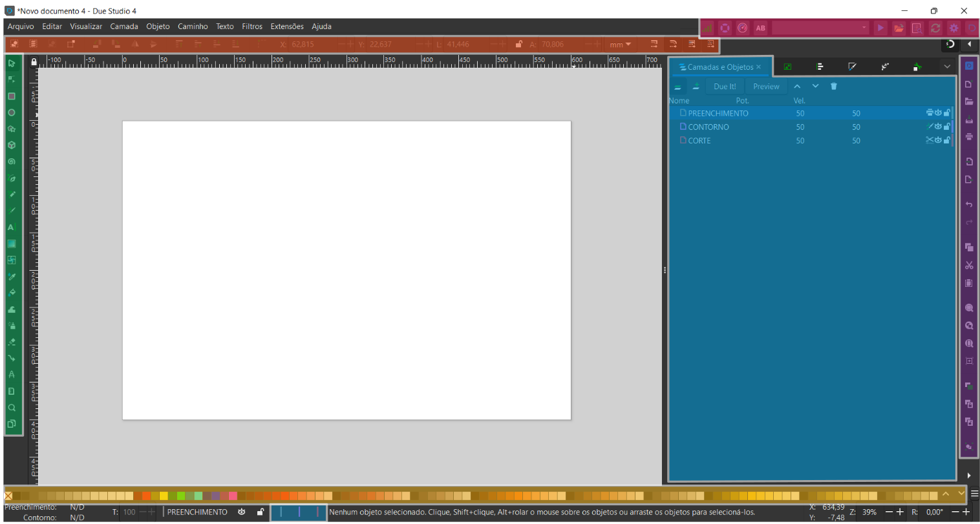This screenshot has height=524, width=980.
Task: Open the Extensões menu
Action: coord(287,26)
